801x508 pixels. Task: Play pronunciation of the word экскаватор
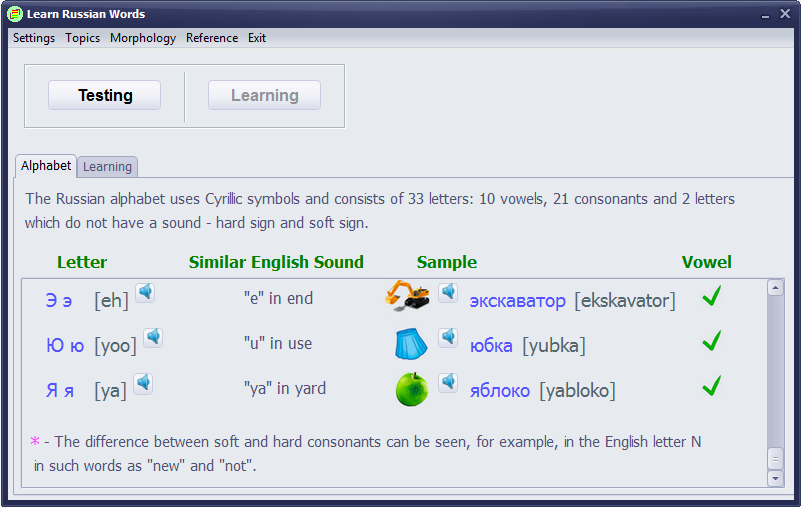coord(448,292)
